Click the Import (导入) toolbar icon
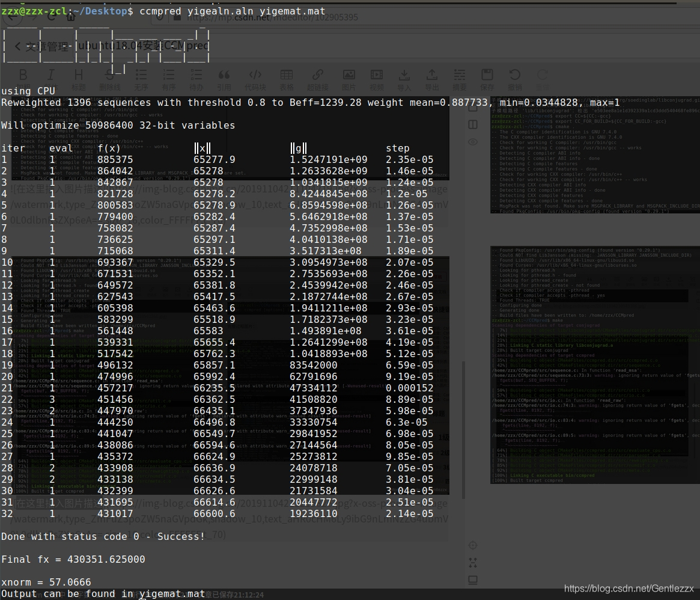 [404, 79]
